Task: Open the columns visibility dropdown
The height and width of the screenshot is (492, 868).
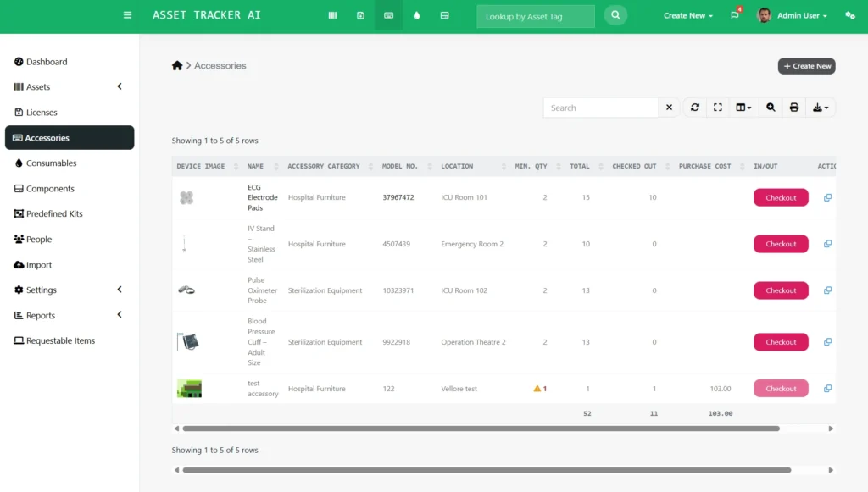Action: (743, 108)
